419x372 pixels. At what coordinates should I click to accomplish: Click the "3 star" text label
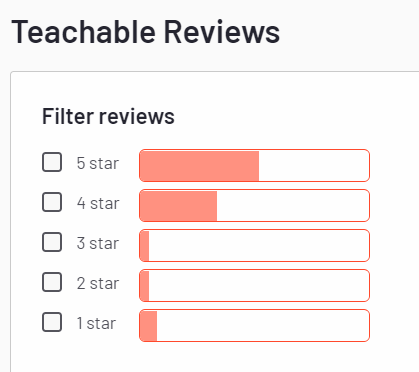[98, 243]
